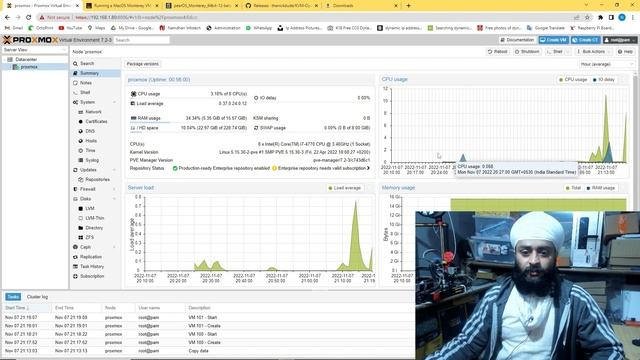
Task: Click the browser reload icon
Action: coord(28,17)
